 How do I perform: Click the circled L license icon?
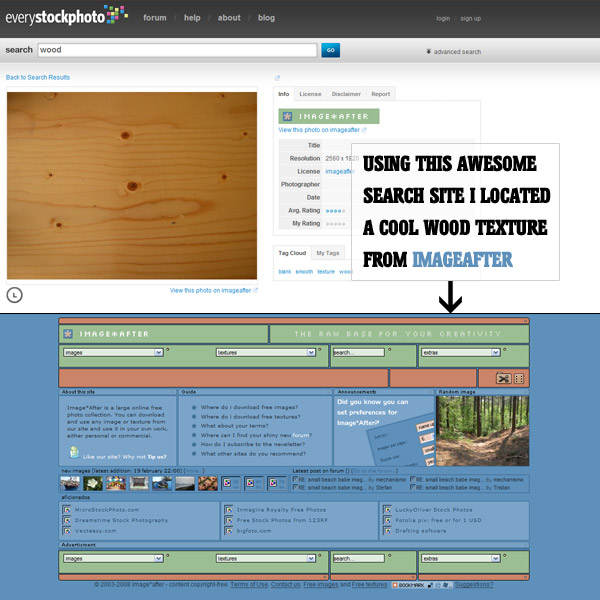(15, 293)
